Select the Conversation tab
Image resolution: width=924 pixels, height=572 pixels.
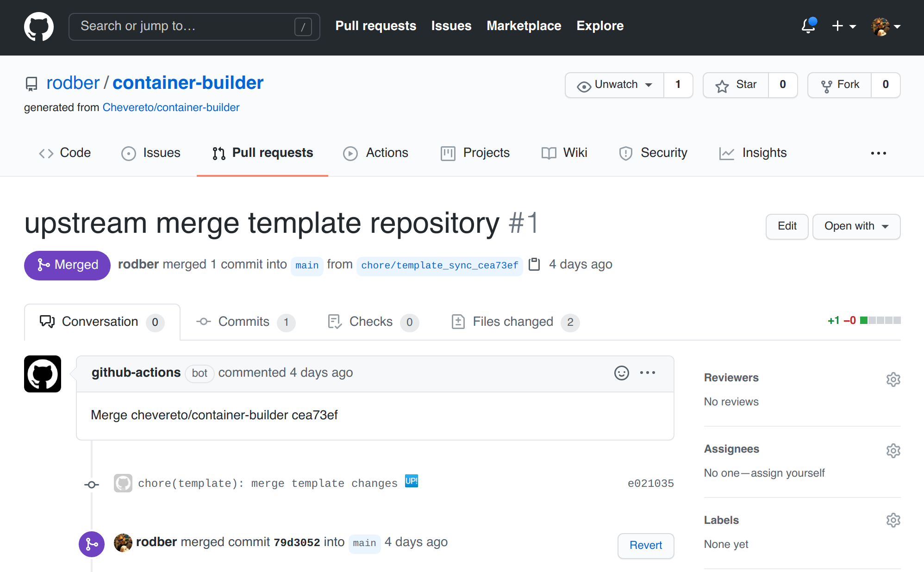[x=102, y=322]
